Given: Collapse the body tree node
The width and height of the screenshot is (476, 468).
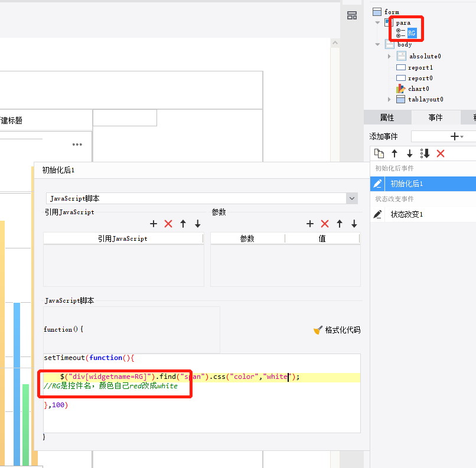Looking at the screenshot, I should tap(377, 45).
